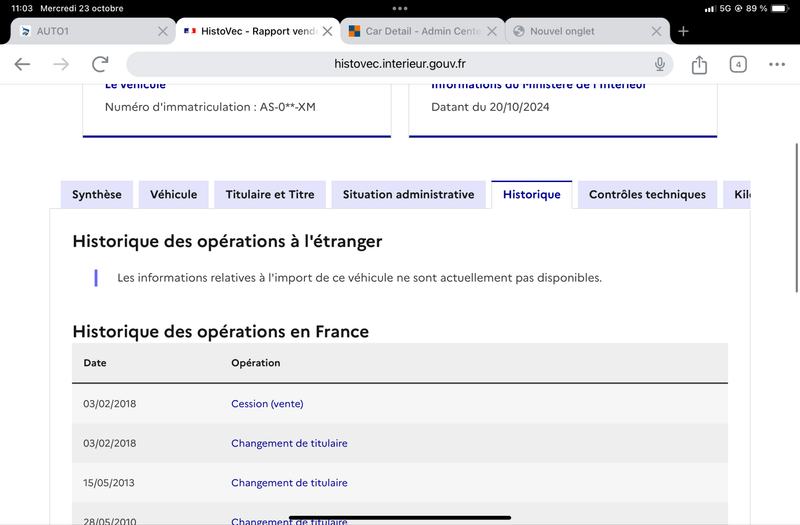This screenshot has height=525, width=800.
Task: Open the Véhicule tab
Action: click(173, 194)
